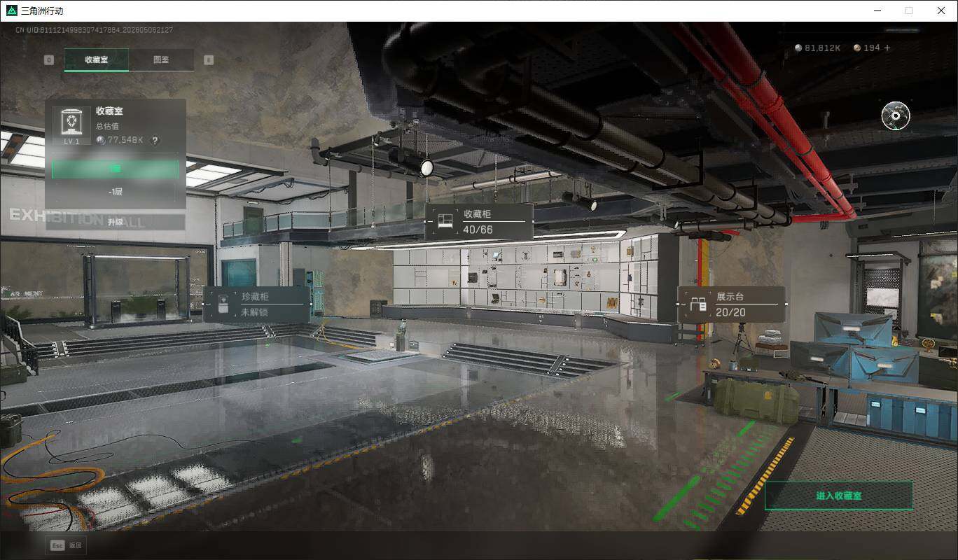Open the total value help question mark
The height and width of the screenshot is (560, 958).
pyautogui.click(x=155, y=140)
